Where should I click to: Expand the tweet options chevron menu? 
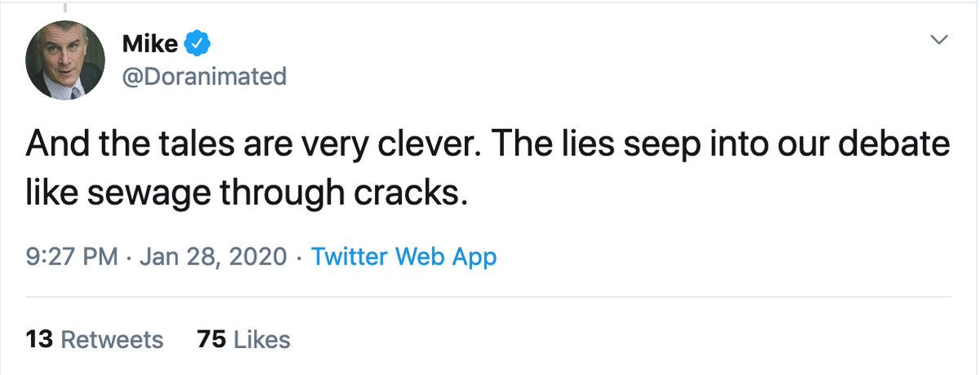940,40
